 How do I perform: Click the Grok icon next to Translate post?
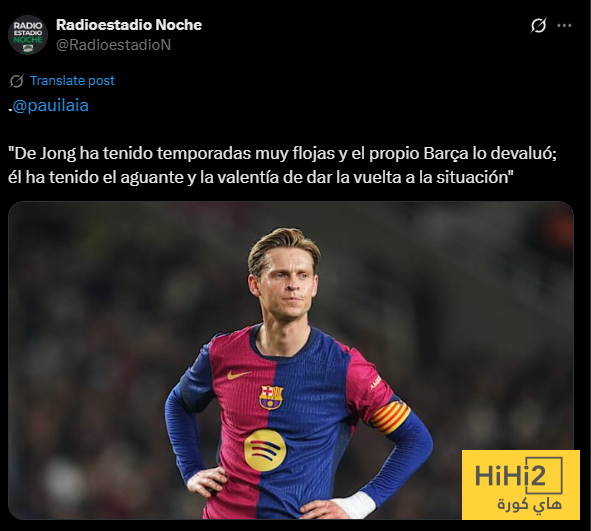[17, 81]
